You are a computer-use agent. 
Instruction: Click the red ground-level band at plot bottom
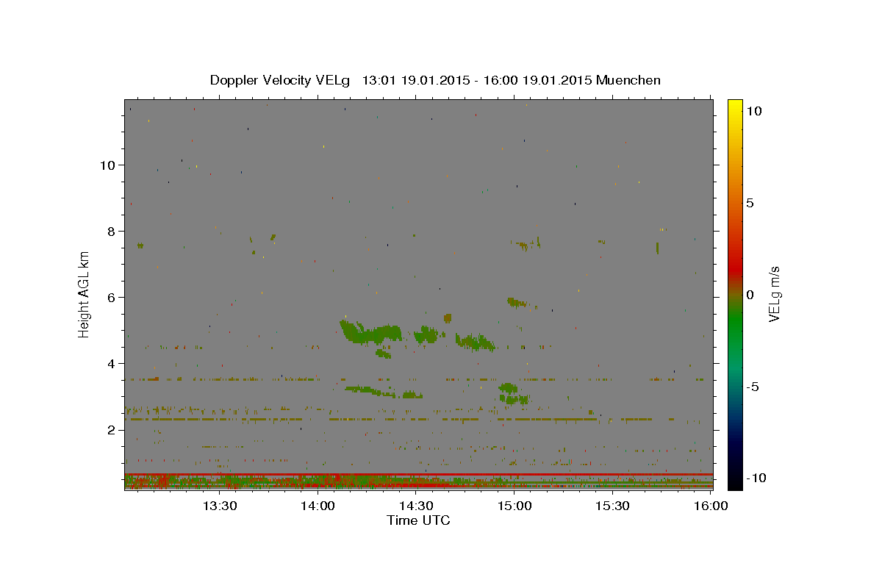pyautogui.click(x=418, y=475)
